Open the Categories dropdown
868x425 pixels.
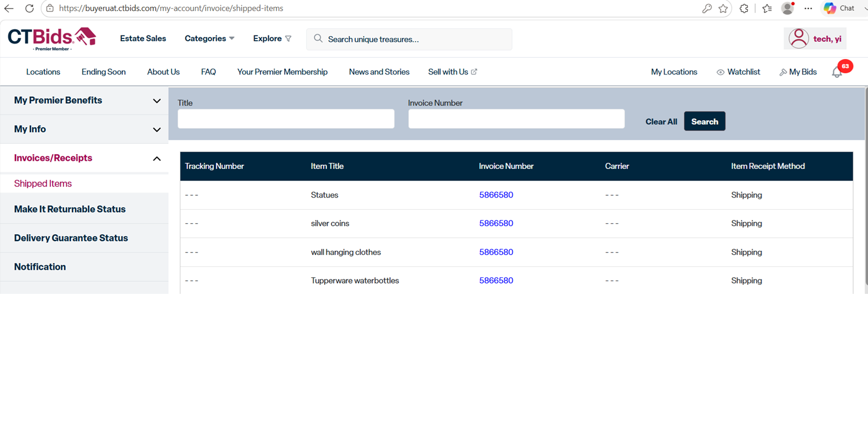coord(210,38)
